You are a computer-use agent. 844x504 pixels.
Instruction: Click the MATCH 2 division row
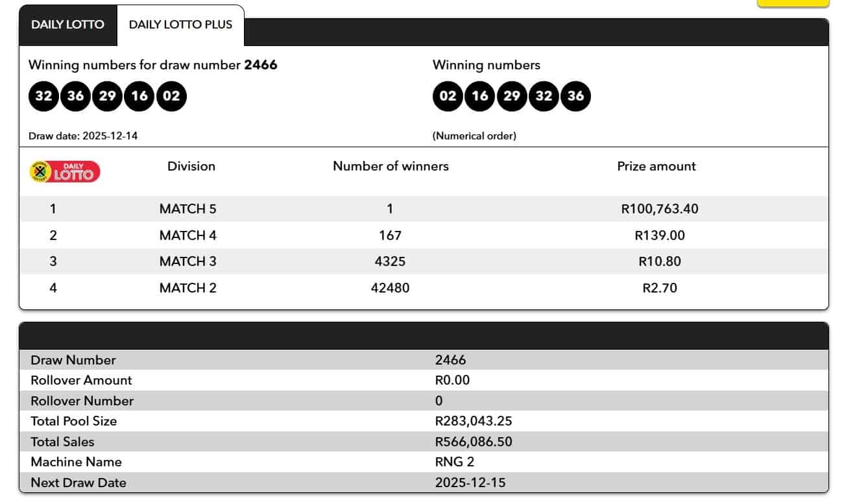(x=187, y=287)
